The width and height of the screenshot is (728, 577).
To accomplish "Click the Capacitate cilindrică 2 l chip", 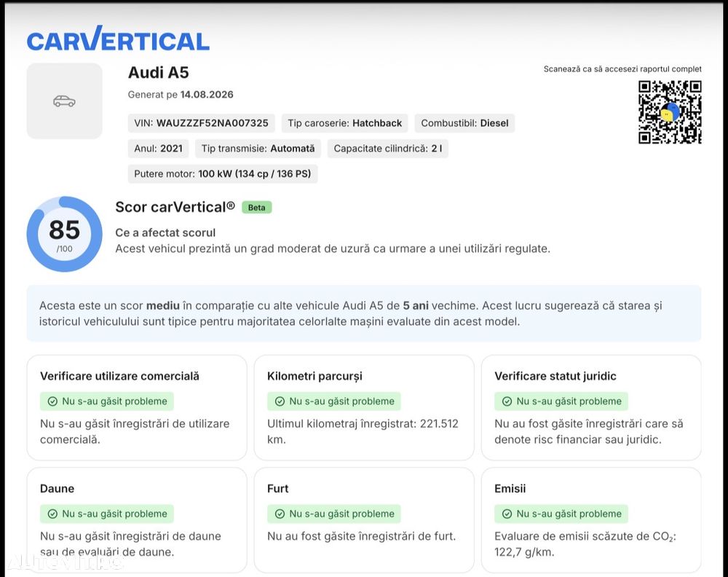I will tap(388, 149).
